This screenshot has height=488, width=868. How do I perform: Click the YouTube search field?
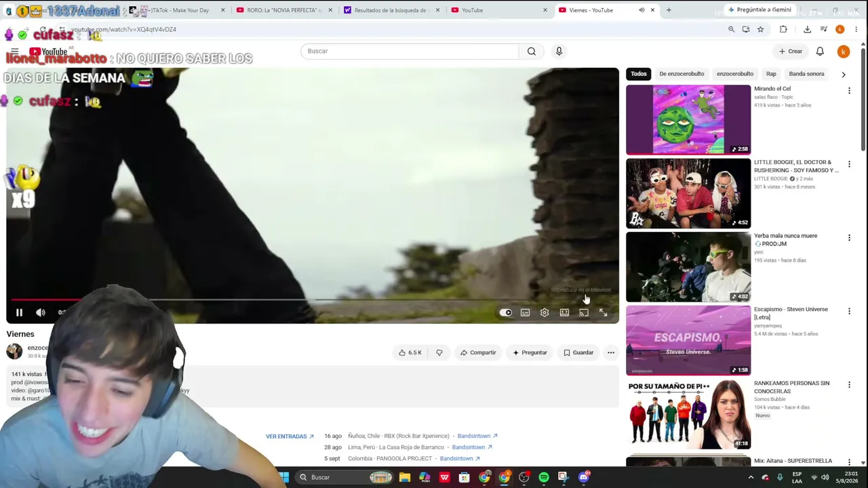pos(410,51)
